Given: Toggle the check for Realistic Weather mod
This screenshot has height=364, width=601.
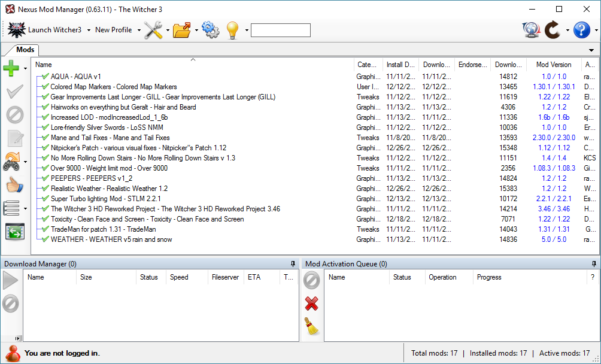Looking at the screenshot, I should [45, 189].
